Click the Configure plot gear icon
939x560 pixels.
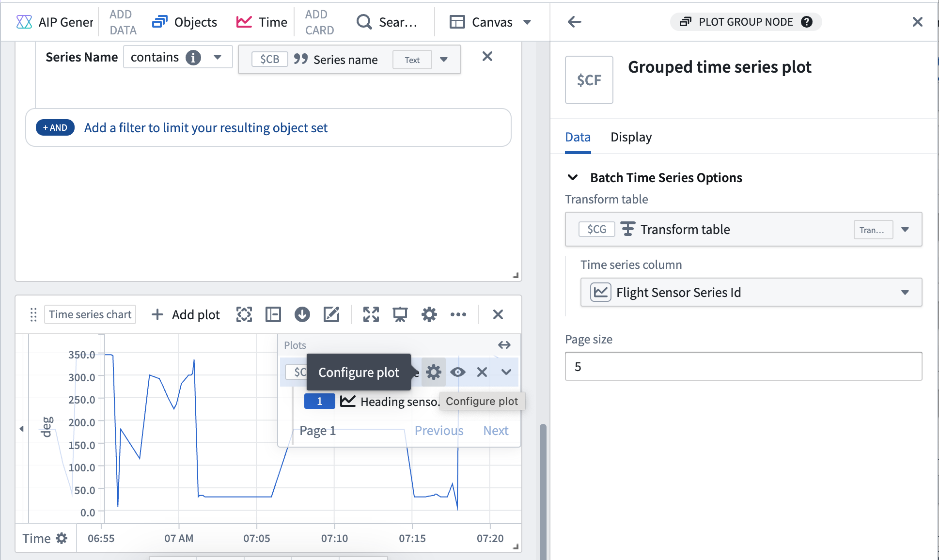(x=433, y=372)
